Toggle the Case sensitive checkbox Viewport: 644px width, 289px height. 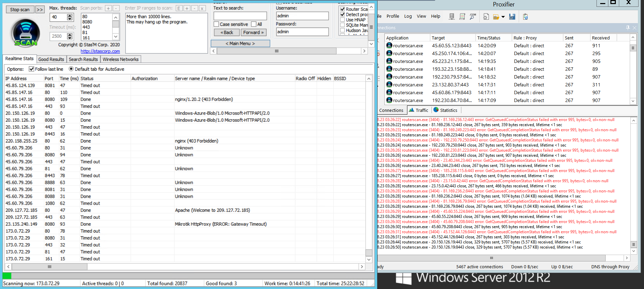coord(216,24)
